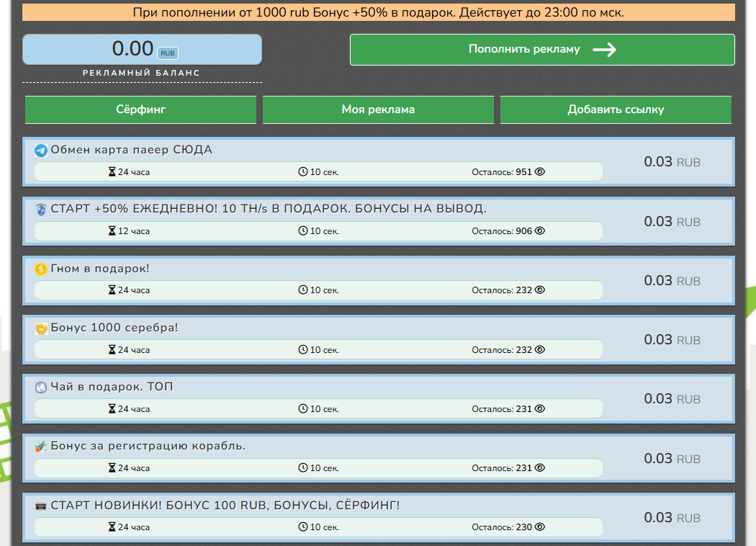756x546 pixels.
Task: Click the 0.00 RUB advertising balance box
Action: click(x=143, y=50)
